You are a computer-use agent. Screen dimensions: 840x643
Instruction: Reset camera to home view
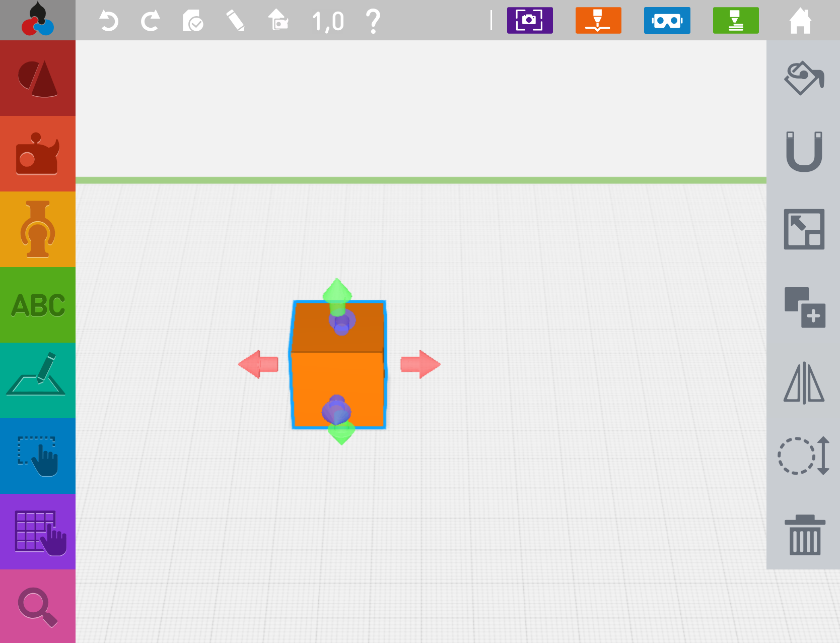[x=278, y=20]
